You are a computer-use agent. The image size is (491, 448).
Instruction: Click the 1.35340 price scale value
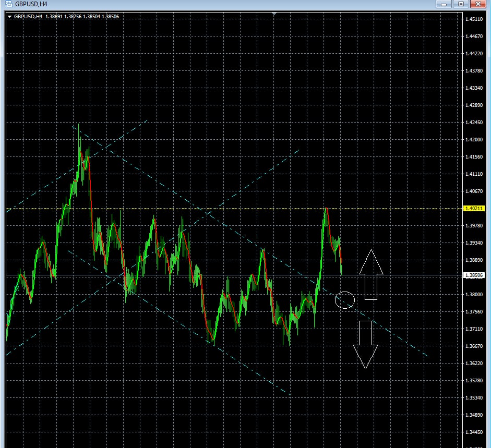(x=474, y=398)
